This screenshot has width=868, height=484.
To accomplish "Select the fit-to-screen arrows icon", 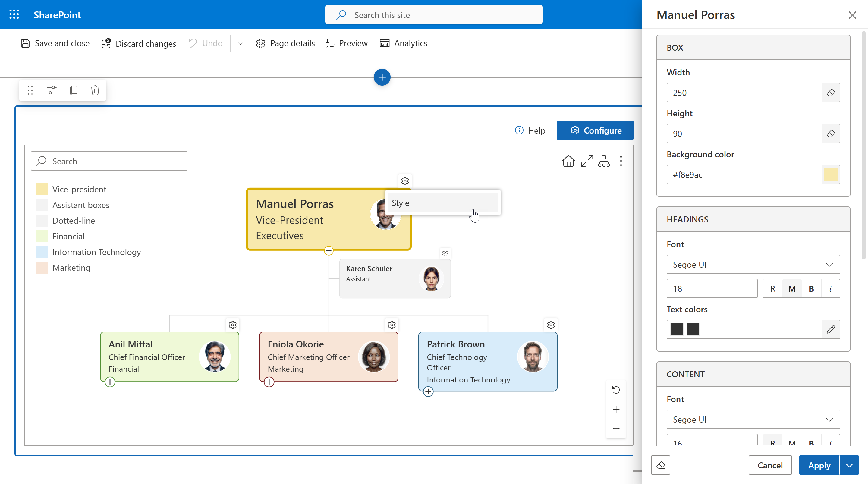I will coord(587,161).
